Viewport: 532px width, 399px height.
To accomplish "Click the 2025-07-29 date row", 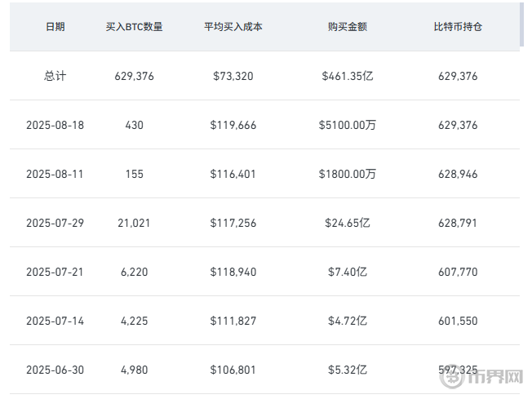I will (x=55, y=223).
